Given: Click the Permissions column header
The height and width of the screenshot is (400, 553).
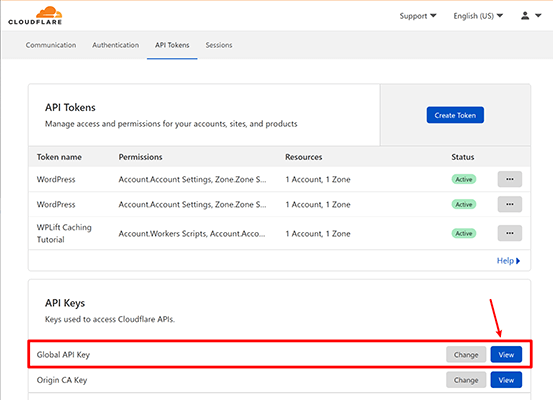Looking at the screenshot, I should point(140,157).
